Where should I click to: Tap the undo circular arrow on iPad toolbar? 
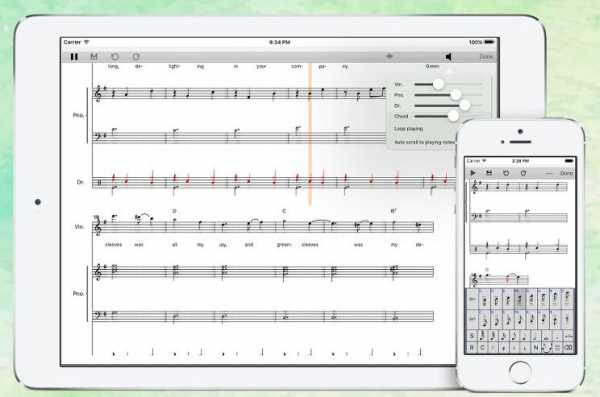click(x=115, y=57)
